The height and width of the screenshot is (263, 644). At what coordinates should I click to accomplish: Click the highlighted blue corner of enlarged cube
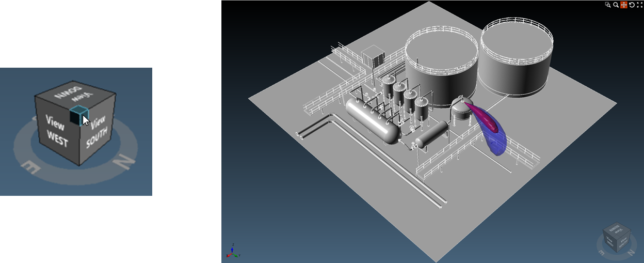click(x=78, y=116)
